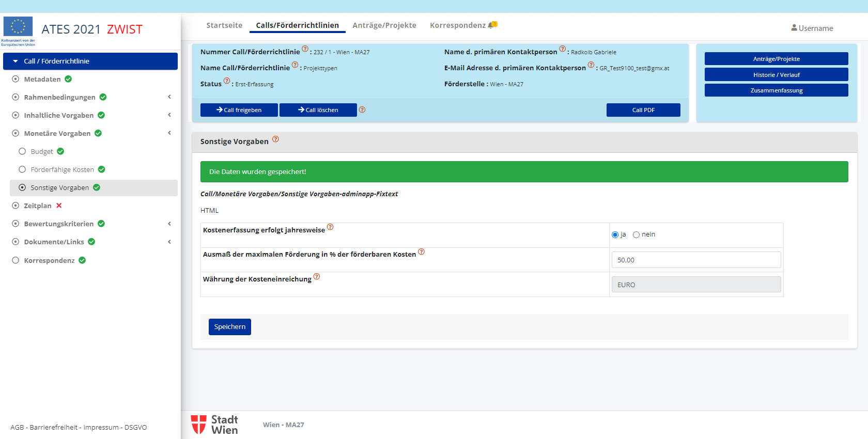Go to the Startseite tab
Viewport: 868px width, 439px height.
pyautogui.click(x=224, y=25)
